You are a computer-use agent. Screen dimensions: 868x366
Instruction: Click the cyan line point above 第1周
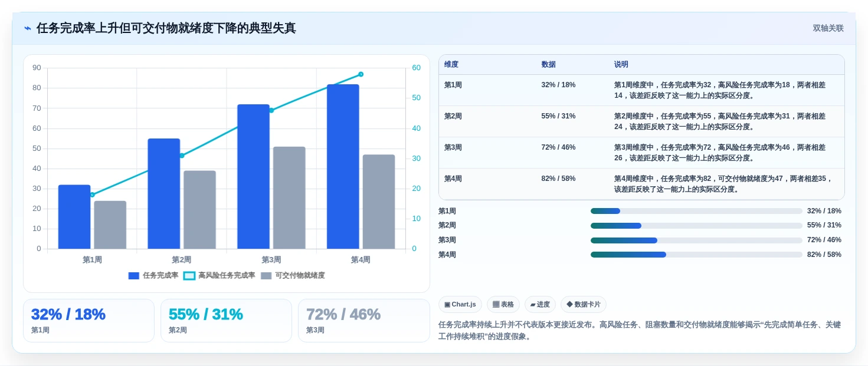click(x=92, y=194)
